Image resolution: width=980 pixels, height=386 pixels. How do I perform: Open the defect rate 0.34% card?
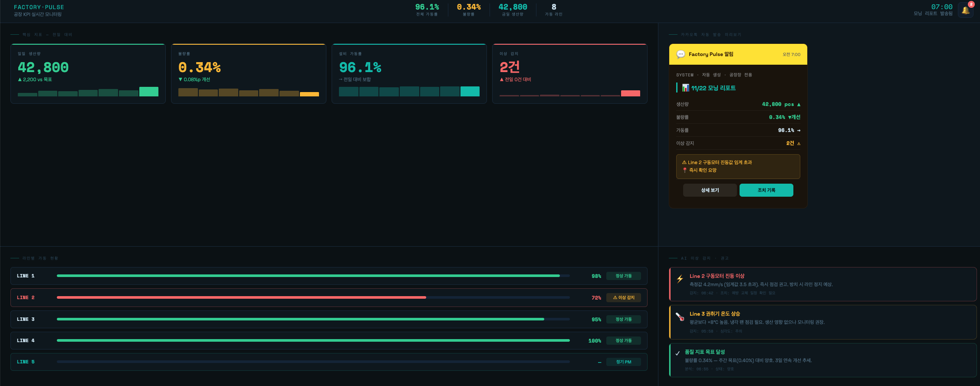click(x=249, y=74)
